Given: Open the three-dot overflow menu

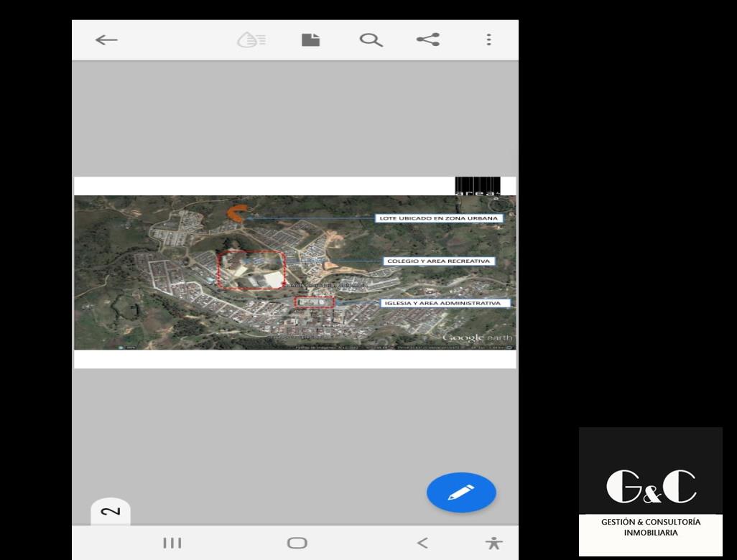Looking at the screenshot, I should 488,40.
